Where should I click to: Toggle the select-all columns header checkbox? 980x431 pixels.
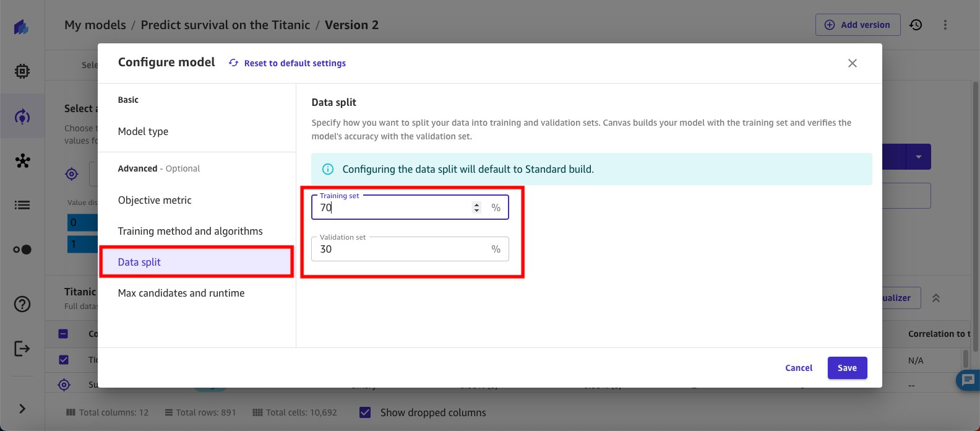coord(63,334)
